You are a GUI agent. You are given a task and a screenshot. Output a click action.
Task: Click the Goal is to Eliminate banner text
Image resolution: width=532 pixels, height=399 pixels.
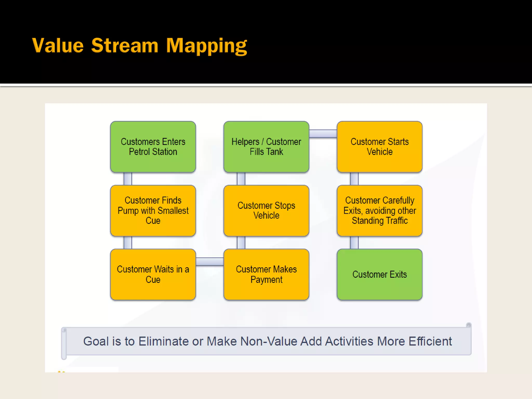[267, 341]
